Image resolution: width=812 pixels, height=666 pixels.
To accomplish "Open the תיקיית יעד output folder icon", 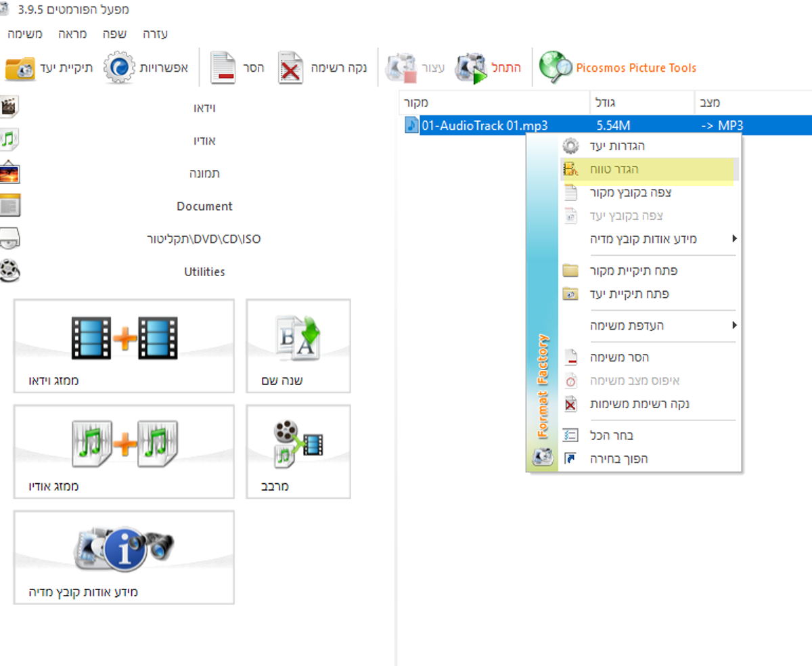I will (20, 68).
